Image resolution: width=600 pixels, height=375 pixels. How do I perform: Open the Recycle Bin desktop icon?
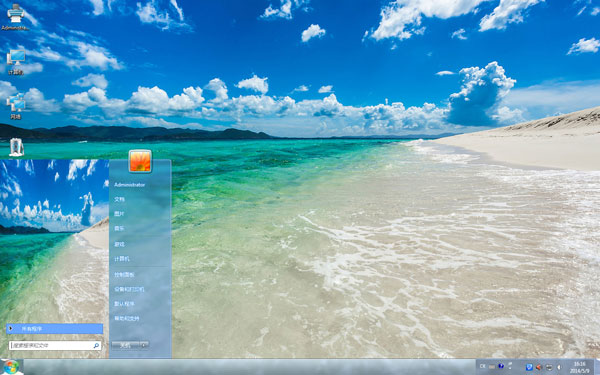tap(16, 147)
